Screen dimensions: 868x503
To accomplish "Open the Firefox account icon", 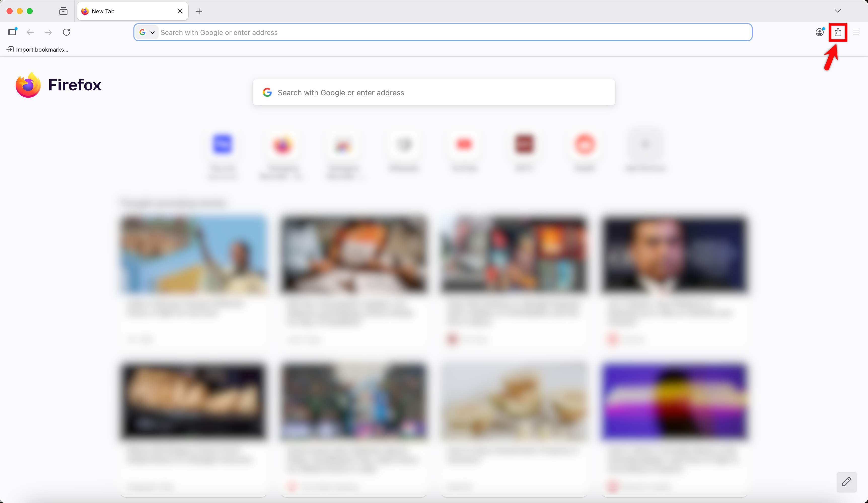I will click(x=820, y=32).
